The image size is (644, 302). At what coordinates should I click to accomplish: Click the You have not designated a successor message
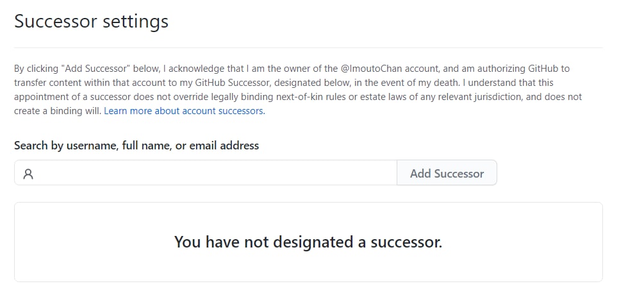[308, 242]
